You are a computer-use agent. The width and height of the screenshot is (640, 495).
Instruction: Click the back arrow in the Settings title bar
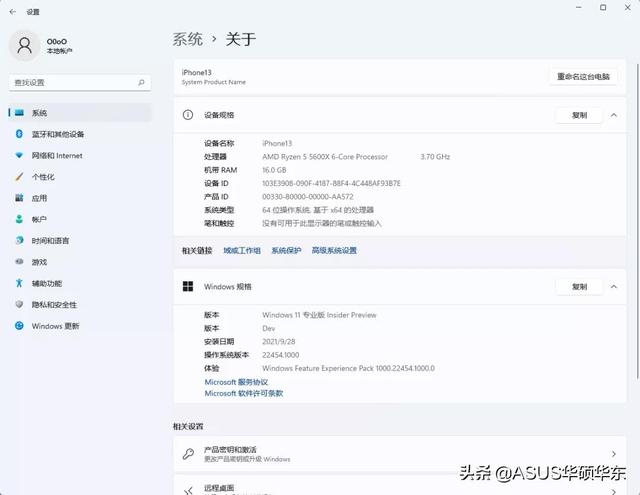coord(13,12)
